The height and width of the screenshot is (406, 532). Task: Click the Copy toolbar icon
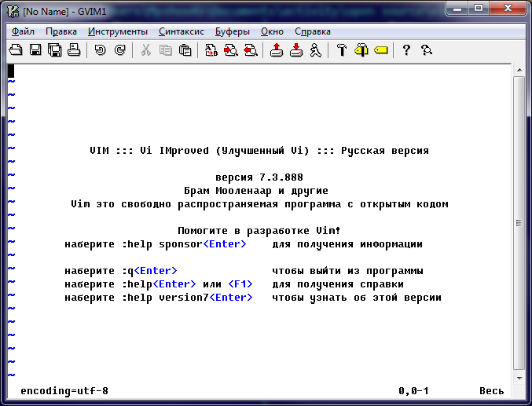(x=166, y=50)
